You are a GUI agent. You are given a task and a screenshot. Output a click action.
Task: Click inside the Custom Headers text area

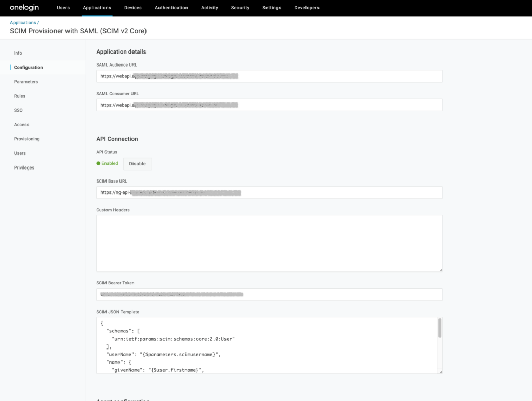point(269,243)
